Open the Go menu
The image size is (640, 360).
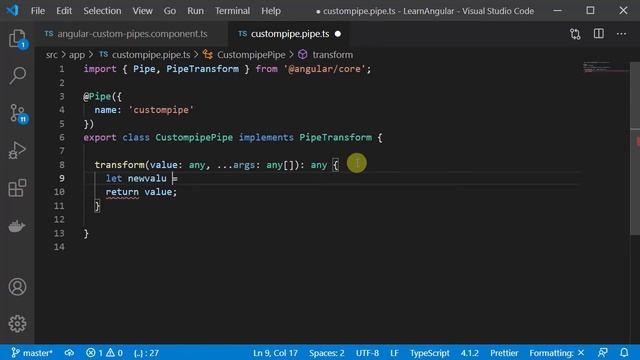170,11
